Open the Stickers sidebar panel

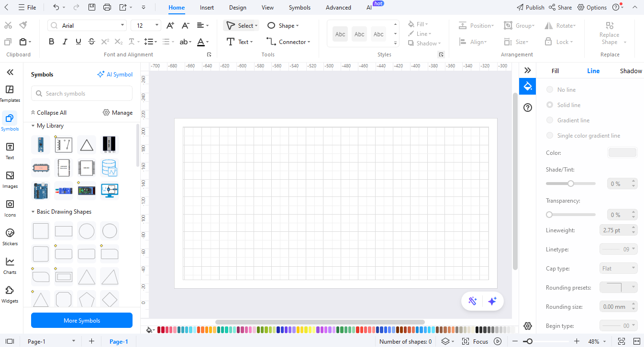[10, 237]
